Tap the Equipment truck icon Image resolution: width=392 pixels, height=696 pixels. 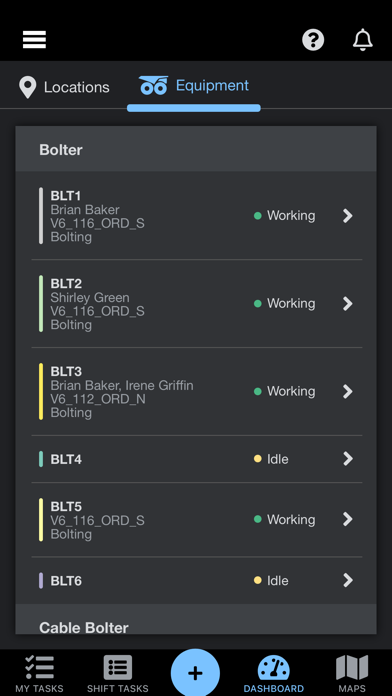154,85
